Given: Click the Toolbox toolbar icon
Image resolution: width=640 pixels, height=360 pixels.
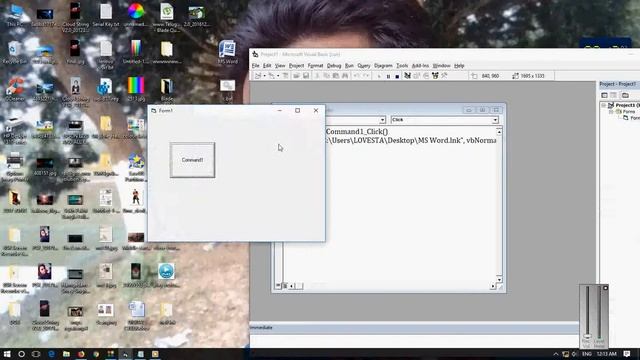Looking at the screenshot, I should tap(444, 76).
